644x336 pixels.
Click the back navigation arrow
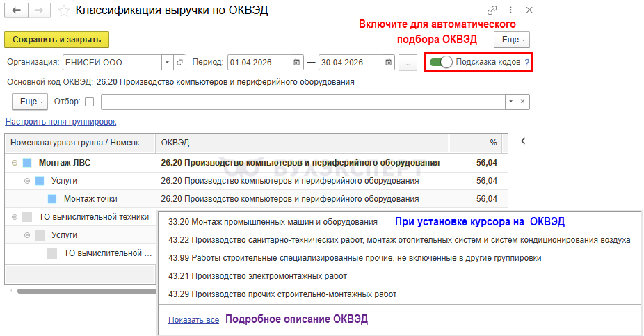coord(17,10)
